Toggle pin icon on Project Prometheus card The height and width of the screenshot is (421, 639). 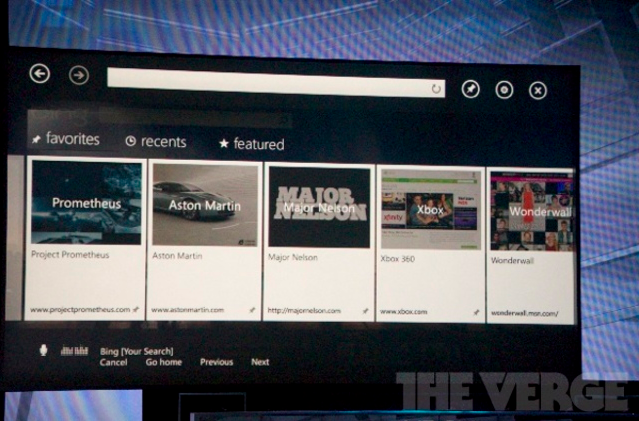click(x=136, y=310)
